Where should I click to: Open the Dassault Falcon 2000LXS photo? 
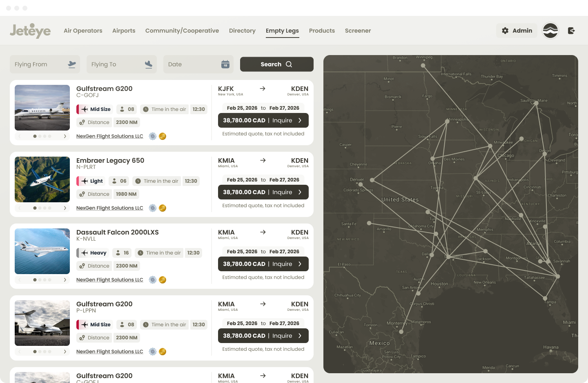click(42, 251)
